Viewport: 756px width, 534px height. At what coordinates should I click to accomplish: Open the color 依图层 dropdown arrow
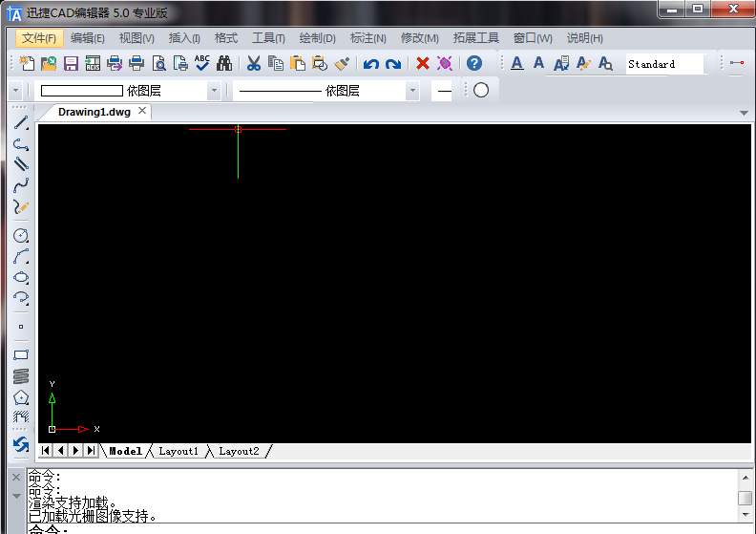[214, 91]
